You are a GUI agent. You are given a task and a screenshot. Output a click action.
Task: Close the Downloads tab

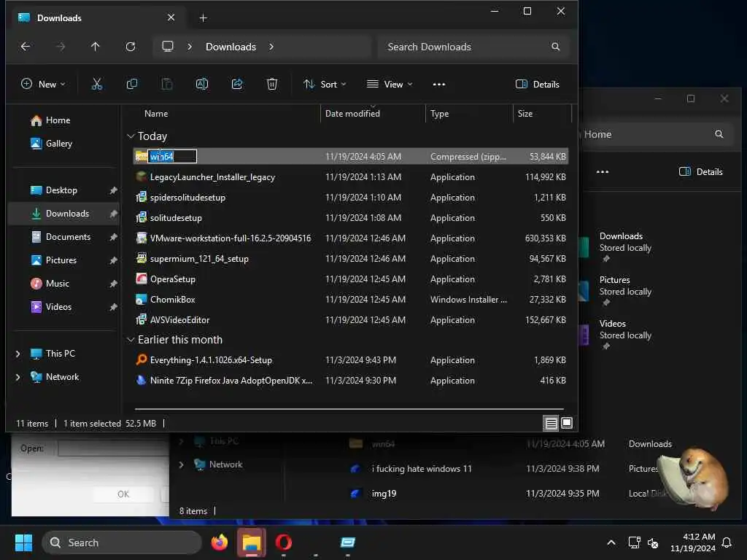(171, 17)
